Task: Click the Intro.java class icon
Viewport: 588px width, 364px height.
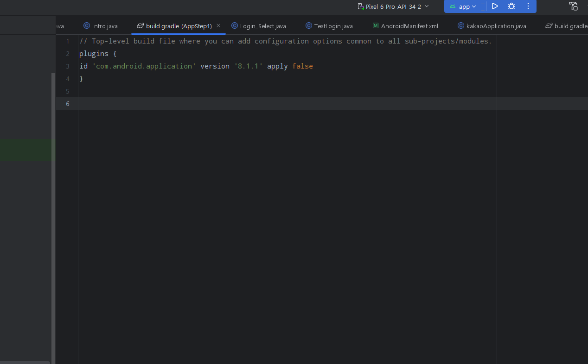Action: pyautogui.click(x=87, y=26)
